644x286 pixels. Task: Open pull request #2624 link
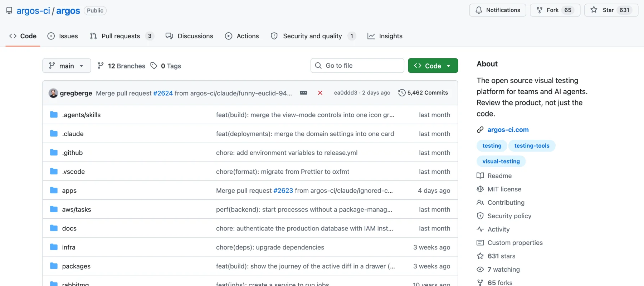pos(163,93)
